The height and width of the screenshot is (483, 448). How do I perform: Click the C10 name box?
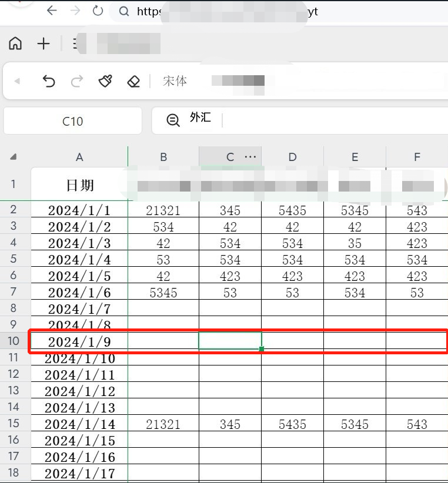(x=72, y=121)
